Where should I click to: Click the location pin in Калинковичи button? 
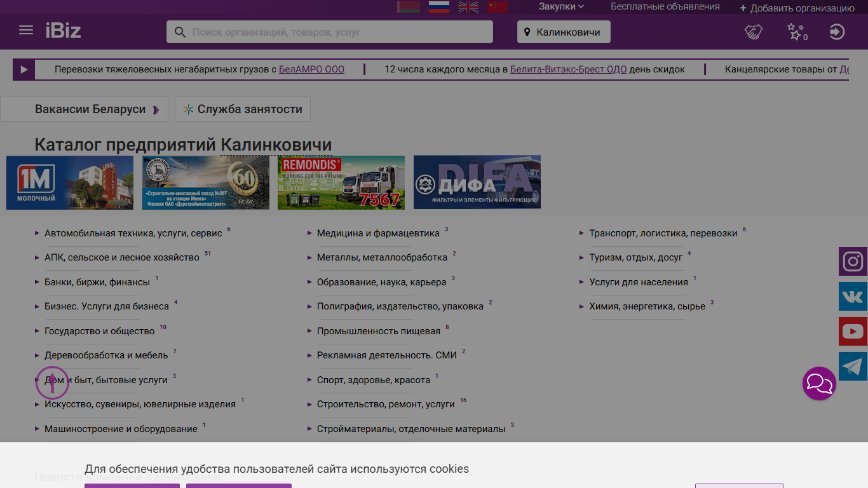pyautogui.click(x=527, y=32)
